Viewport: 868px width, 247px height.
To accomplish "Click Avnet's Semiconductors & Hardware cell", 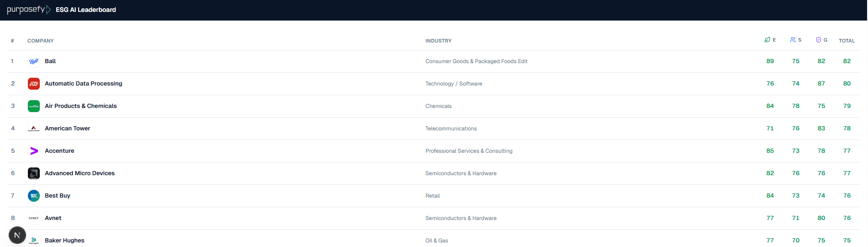I will point(461,218).
